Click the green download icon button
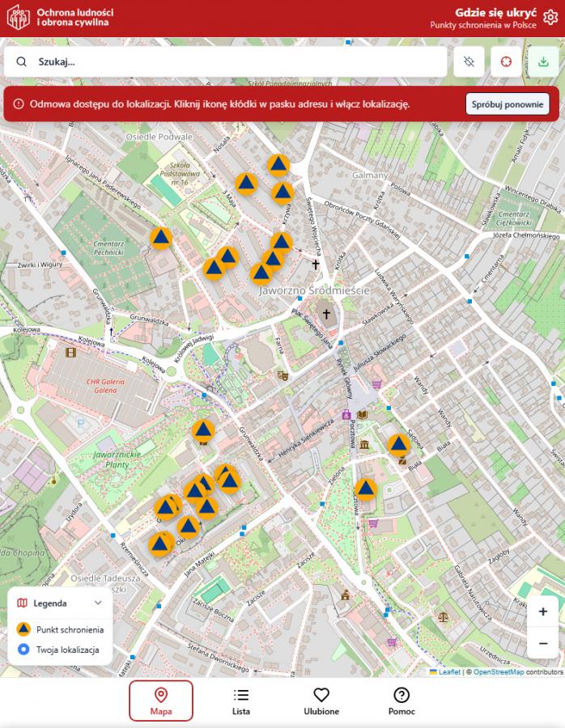 coord(543,61)
